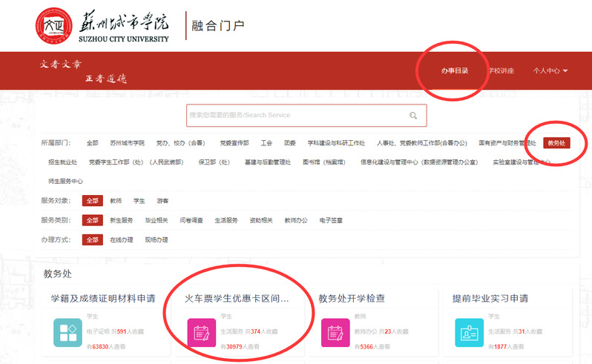
Task: Filter service category by 毕业相关
Action: 157,220
